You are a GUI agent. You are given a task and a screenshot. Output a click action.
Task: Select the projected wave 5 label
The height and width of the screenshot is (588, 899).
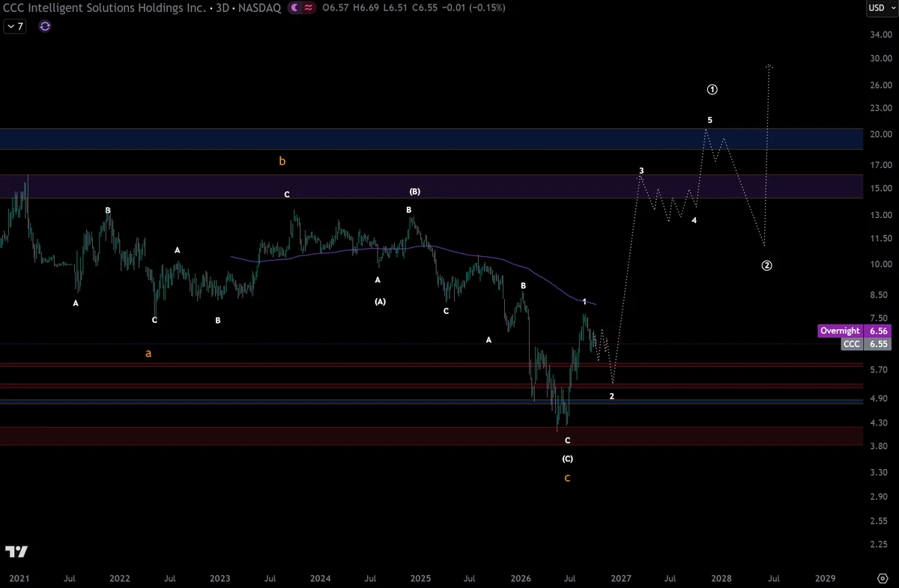709,120
